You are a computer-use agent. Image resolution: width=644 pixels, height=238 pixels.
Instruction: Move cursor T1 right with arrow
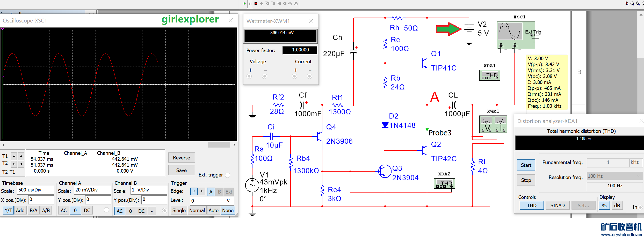(21, 156)
